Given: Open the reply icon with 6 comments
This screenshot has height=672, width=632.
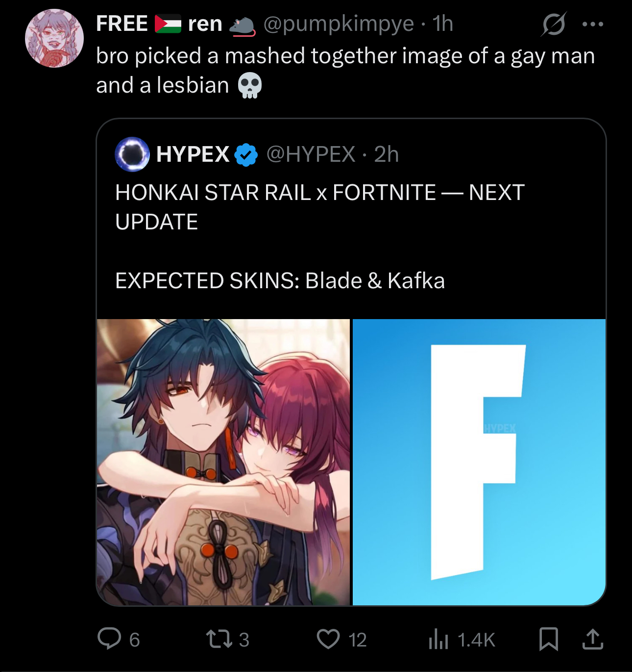Looking at the screenshot, I should point(109,639).
